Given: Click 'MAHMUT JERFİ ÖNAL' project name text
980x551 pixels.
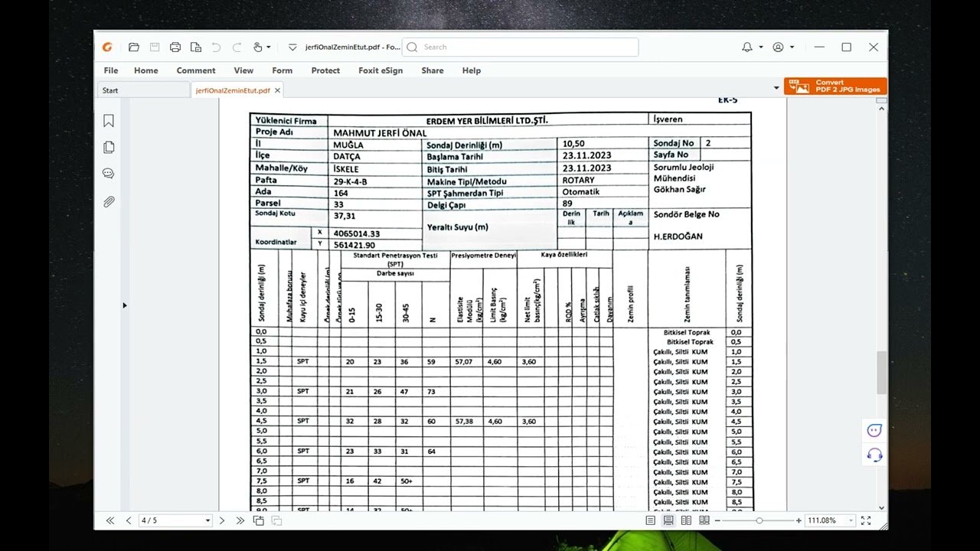Looking at the screenshot, I should (380, 132).
